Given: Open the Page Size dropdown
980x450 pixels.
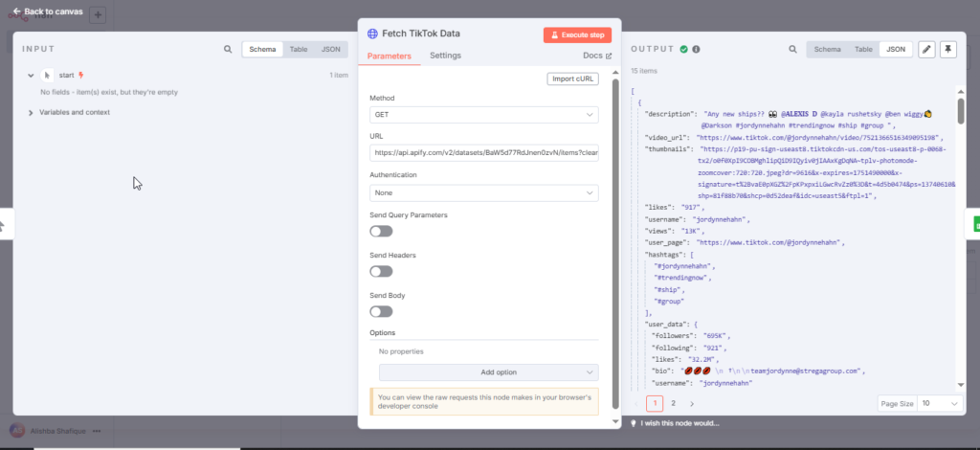Looking at the screenshot, I should coord(940,404).
